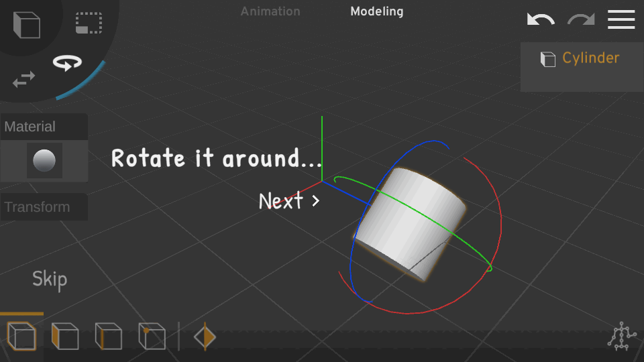Enable face selection mode
The height and width of the screenshot is (362, 644).
65,337
